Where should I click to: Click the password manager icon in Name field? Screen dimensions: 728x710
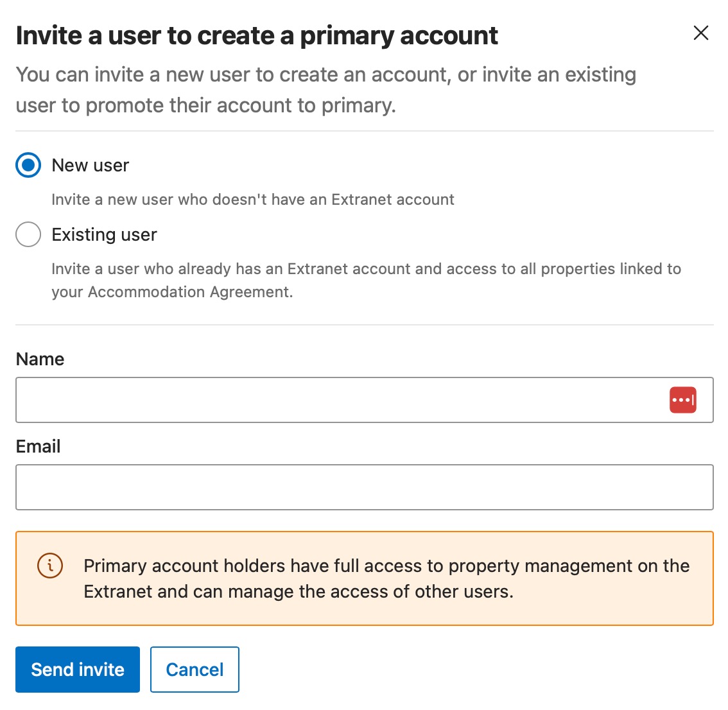click(x=683, y=399)
